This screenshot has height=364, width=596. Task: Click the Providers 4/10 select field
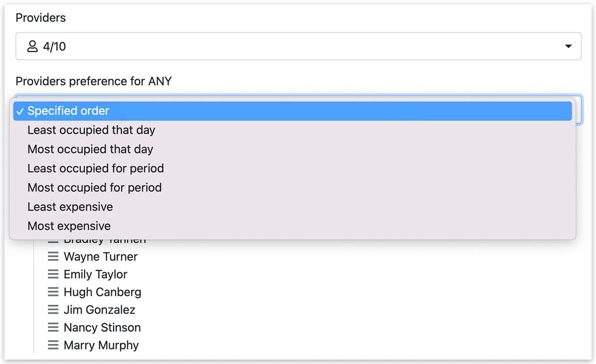(298, 46)
